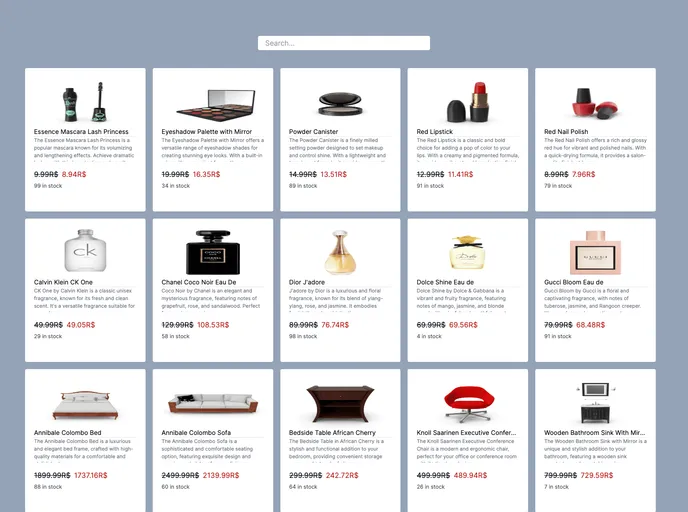Select the Dior J'adore bottle image
This screenshot has width=688, height=512.
(340, 252)
